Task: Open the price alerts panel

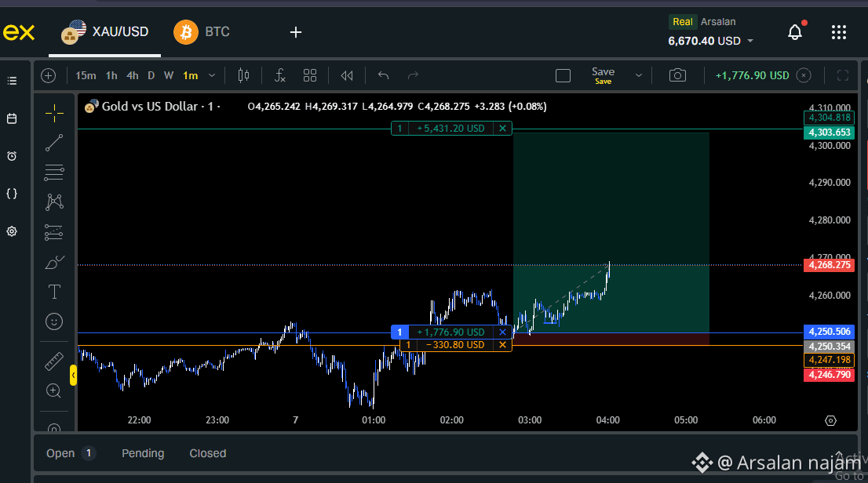Action: pos(12,156)
